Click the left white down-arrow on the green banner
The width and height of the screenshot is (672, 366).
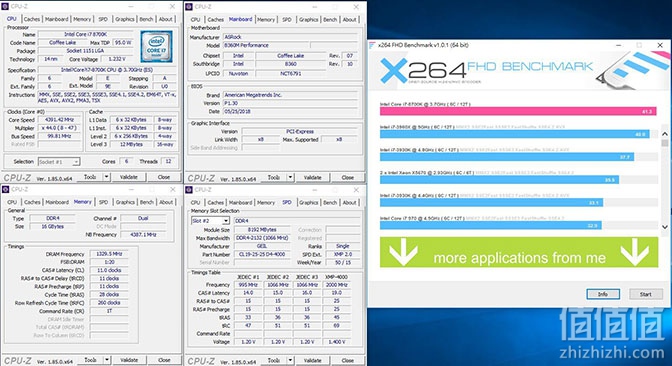(x=402, y=252)
